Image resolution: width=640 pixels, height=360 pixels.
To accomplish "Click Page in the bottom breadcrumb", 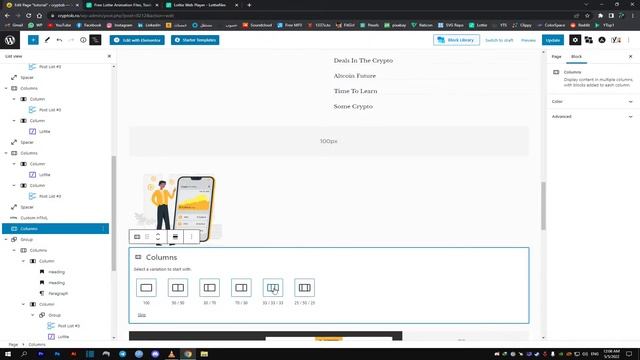I will coord(13,344).
